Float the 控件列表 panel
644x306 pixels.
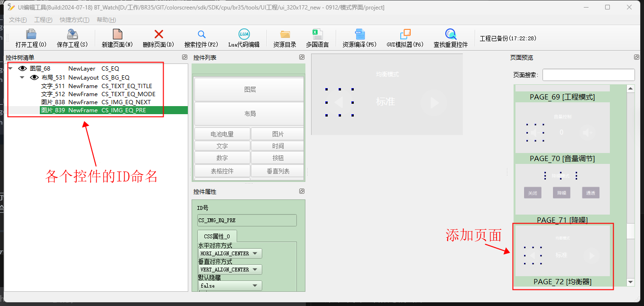pos(302,57)
